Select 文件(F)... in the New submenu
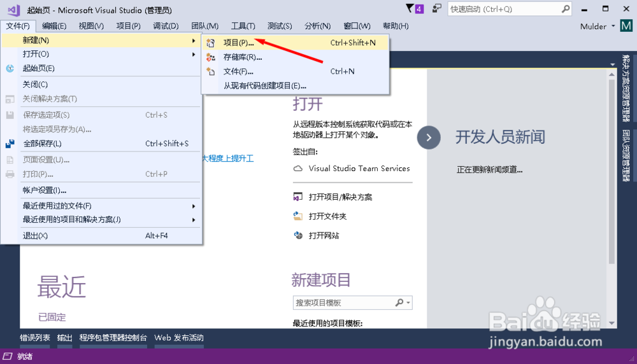 pyautogui.click(x=296, y=71)
